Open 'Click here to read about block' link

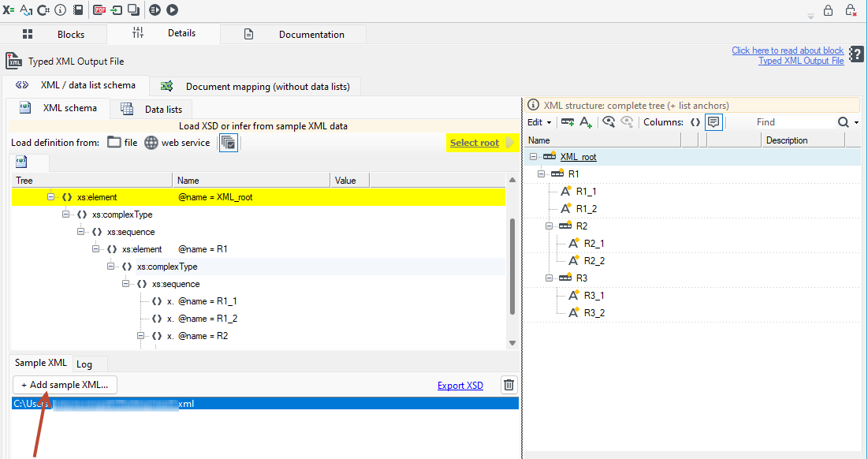(788, 50)
